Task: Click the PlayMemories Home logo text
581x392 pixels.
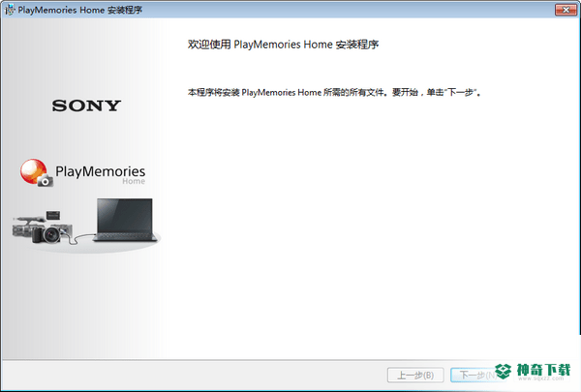Action: [x=100, y=174]
